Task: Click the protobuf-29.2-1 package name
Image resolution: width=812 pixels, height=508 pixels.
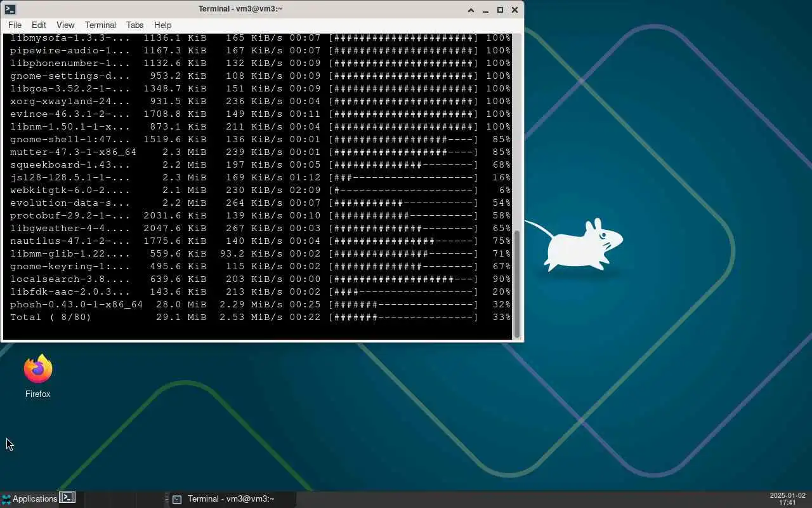Action: [x=70, y=215]
